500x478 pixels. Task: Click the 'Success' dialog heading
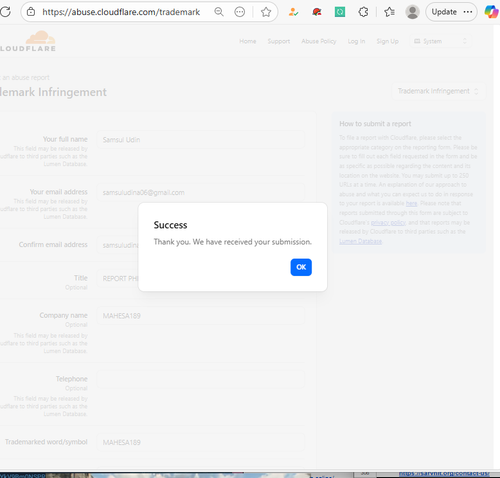(170, 225)
